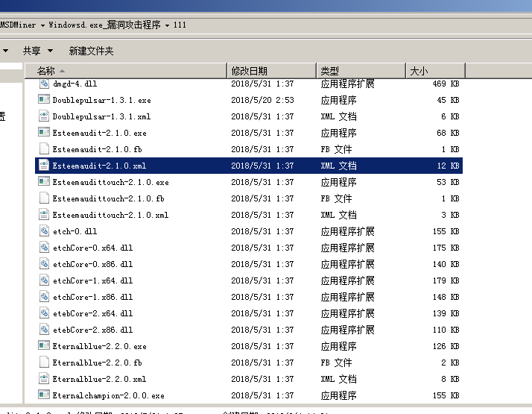Sort by the 名称 column header

pos(125,71)
